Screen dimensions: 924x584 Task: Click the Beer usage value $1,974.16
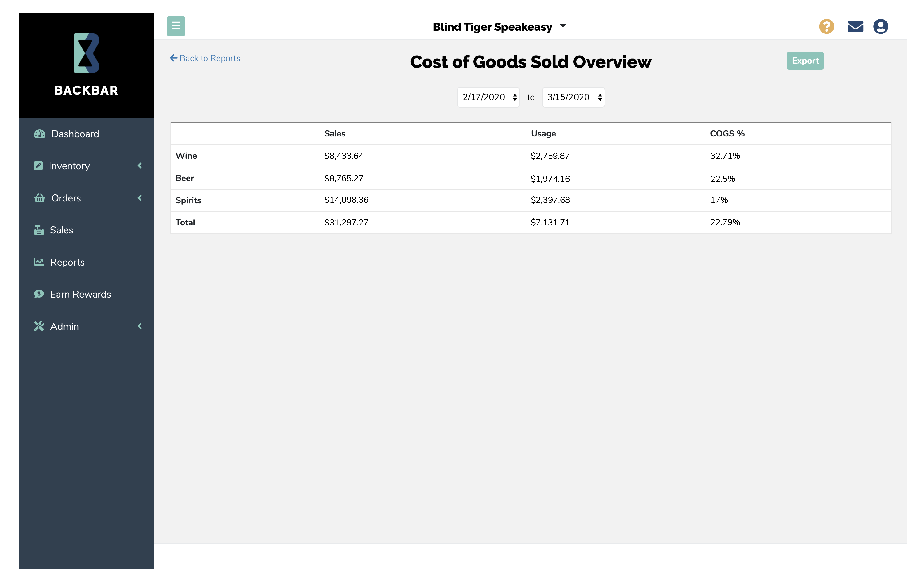pyautogui.click(x=550, y=179)
